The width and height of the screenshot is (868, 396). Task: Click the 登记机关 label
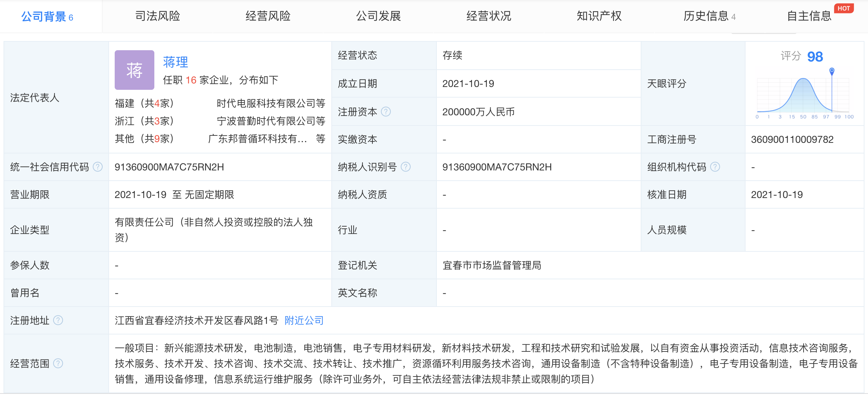[x=358, y=265]
